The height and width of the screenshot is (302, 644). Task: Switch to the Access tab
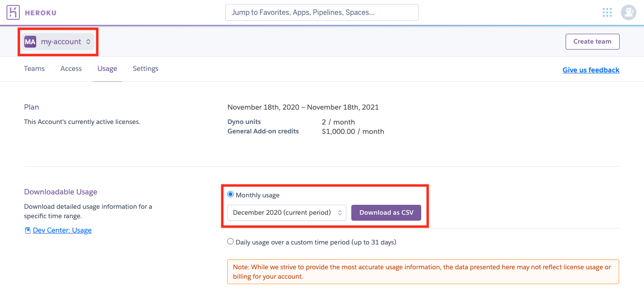click(71, 68)
